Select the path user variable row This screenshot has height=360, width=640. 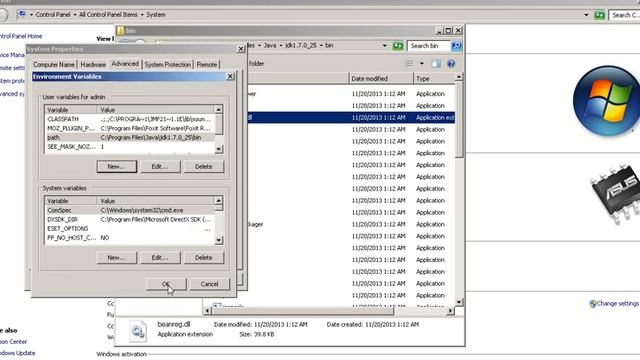point(129,138)
